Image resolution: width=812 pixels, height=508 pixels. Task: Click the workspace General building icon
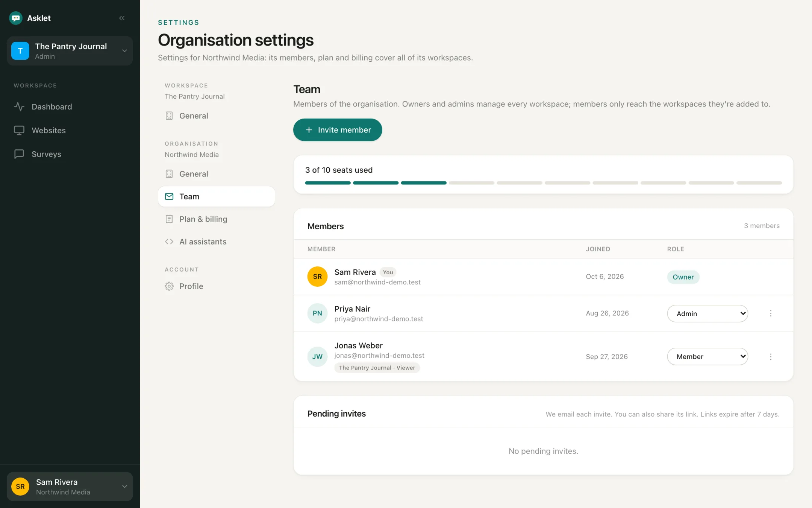[x=169, y=116]
